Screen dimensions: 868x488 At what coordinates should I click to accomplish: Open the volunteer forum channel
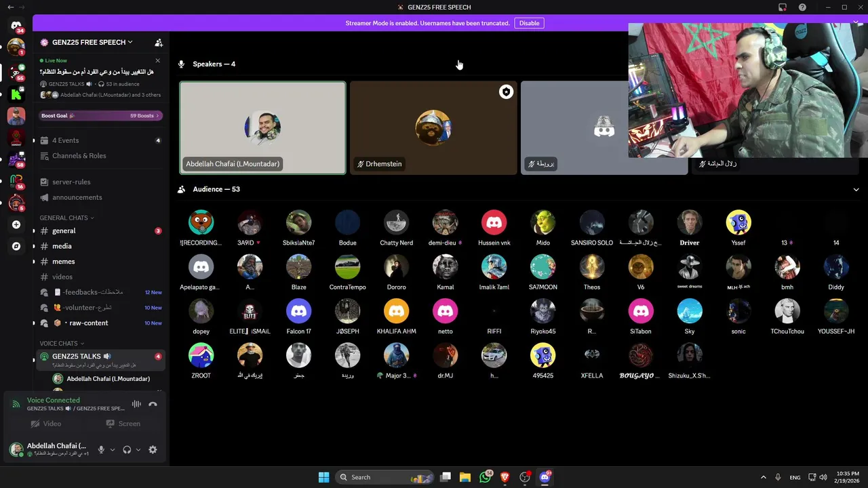(100, 308)
